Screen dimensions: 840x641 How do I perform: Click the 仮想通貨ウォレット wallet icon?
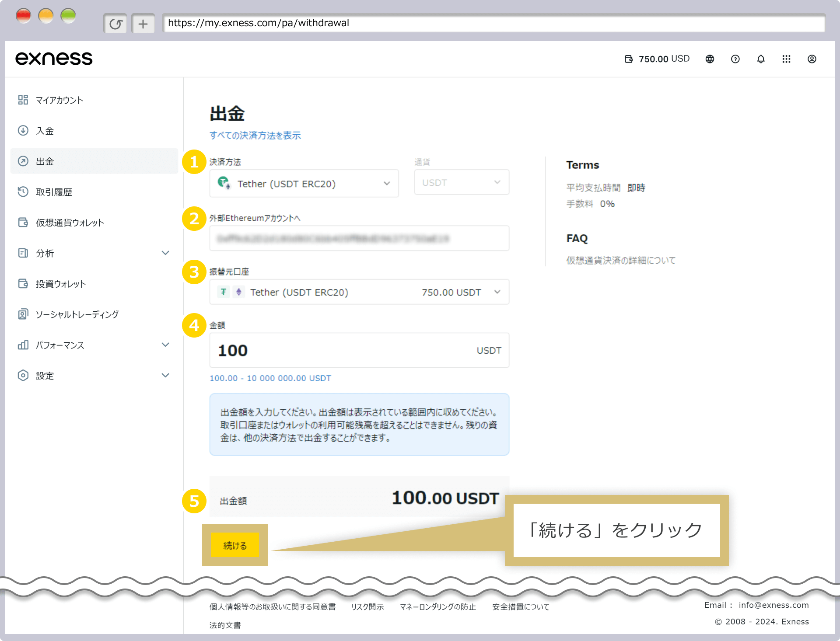(x=23, y=223)
